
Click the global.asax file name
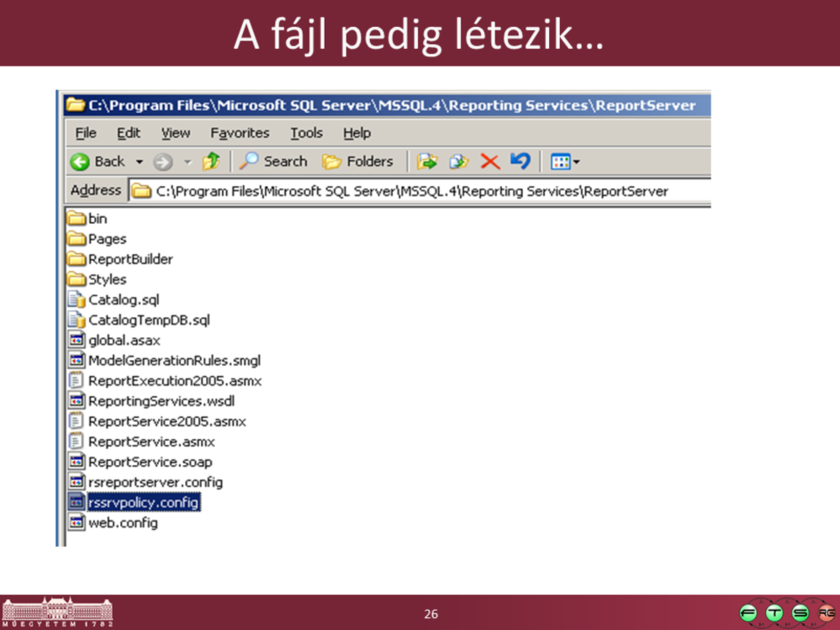click(124, 340)
